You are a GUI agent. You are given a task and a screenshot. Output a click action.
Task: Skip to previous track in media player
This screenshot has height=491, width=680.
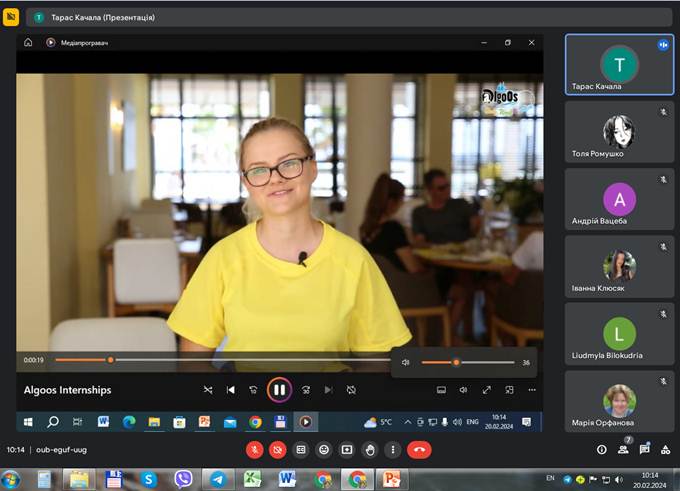tap(231, 390)
